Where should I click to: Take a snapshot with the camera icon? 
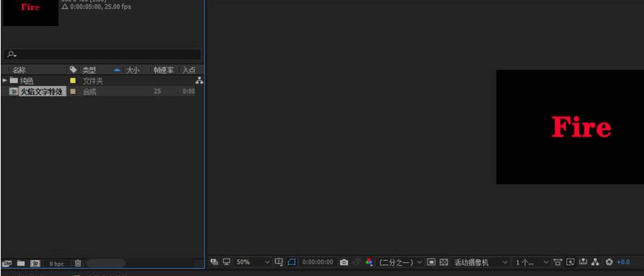click(x=344, y=262)
